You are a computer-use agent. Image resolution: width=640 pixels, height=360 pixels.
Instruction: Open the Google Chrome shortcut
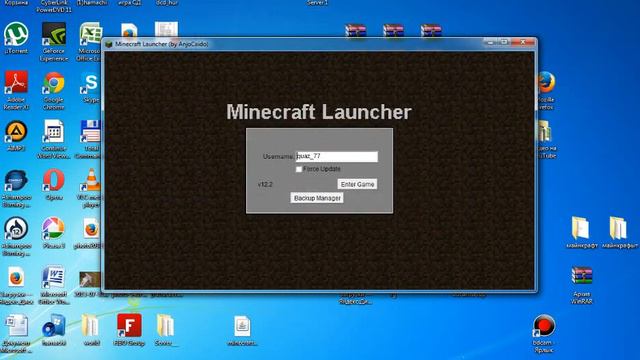pyautogui.click(x=54, y=83)
